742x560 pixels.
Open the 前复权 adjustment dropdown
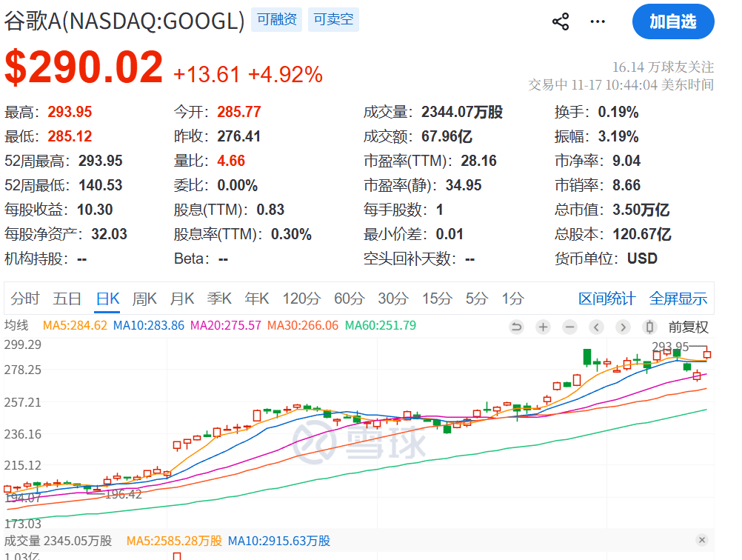pos(688,327)
